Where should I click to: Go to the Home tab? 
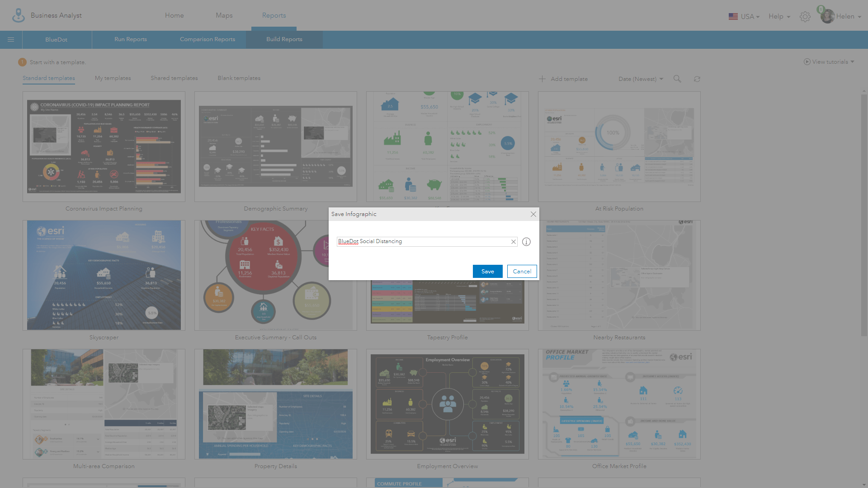(175, 15)
